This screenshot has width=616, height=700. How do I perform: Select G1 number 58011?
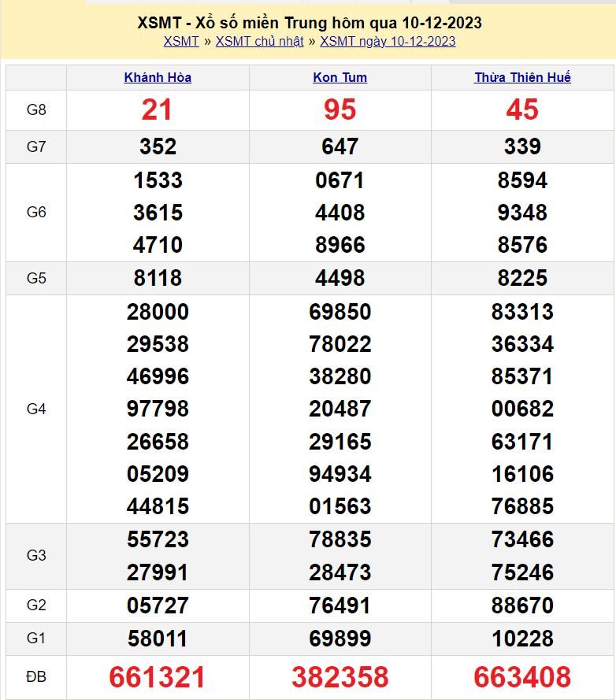[x=158, y=639]
